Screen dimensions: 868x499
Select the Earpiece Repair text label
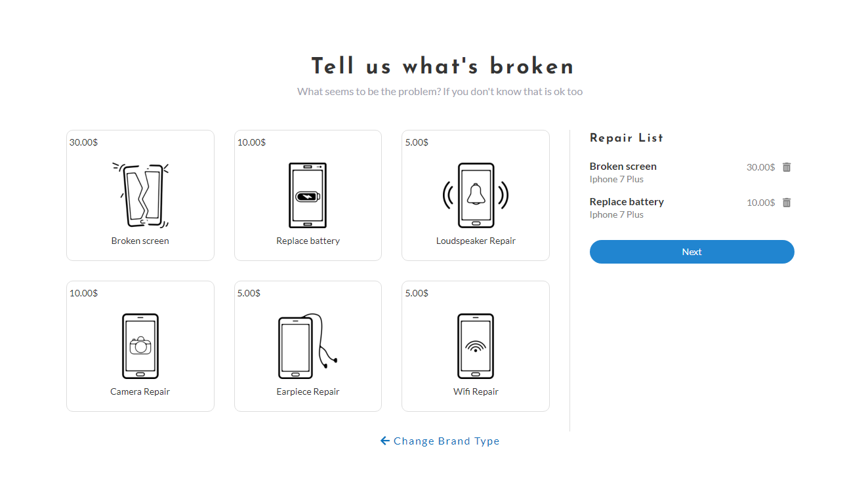click(x=308, y=391)
